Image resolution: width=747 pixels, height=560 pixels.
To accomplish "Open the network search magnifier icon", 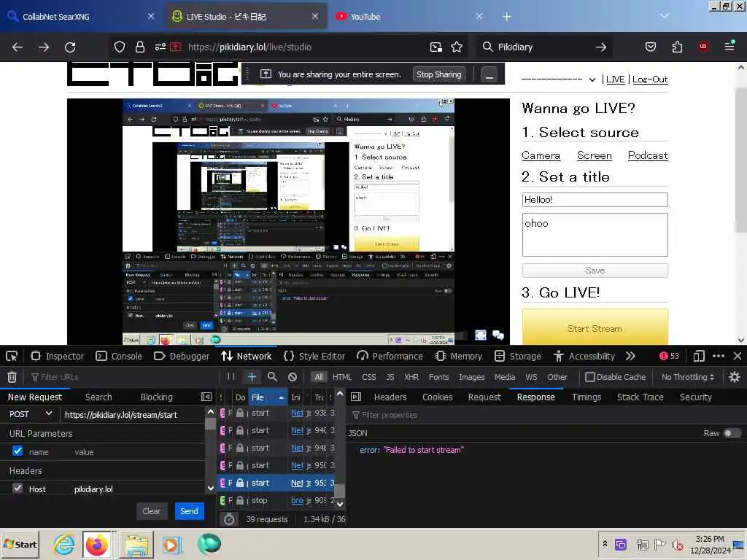I will (x=272, y=377).
